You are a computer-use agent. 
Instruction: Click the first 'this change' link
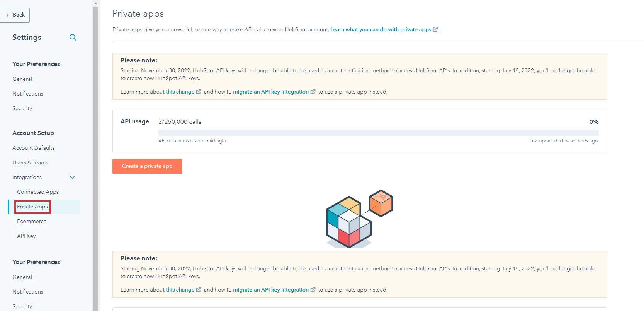(180, 92)
